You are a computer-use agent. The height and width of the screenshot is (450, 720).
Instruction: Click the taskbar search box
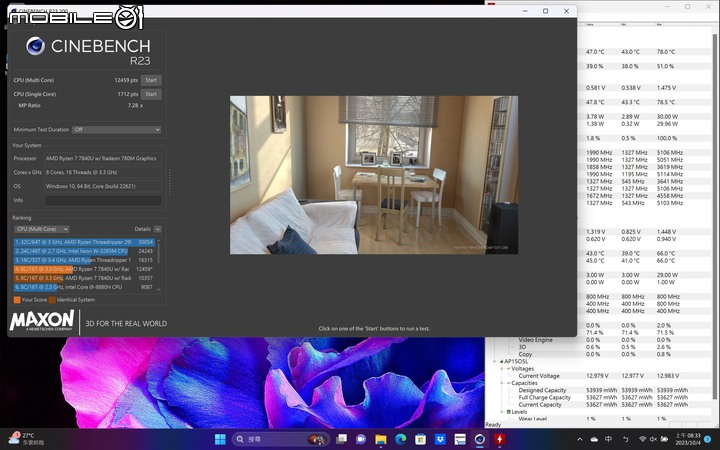click(281, 439)
